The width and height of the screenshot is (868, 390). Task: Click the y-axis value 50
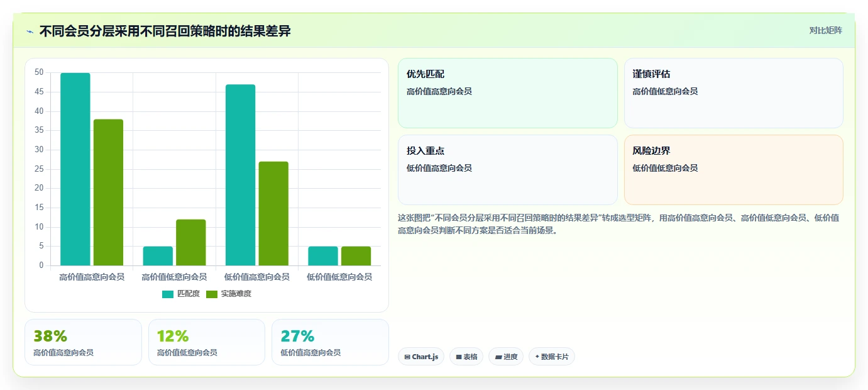point(39,72)
